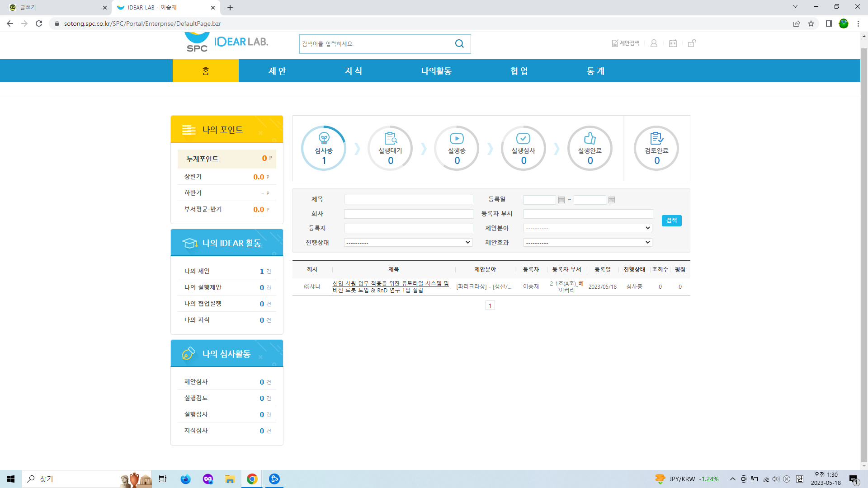Viewport: 868px width, 488px height.
Task: Open the start date calendar picker
Action: [561, 200]
